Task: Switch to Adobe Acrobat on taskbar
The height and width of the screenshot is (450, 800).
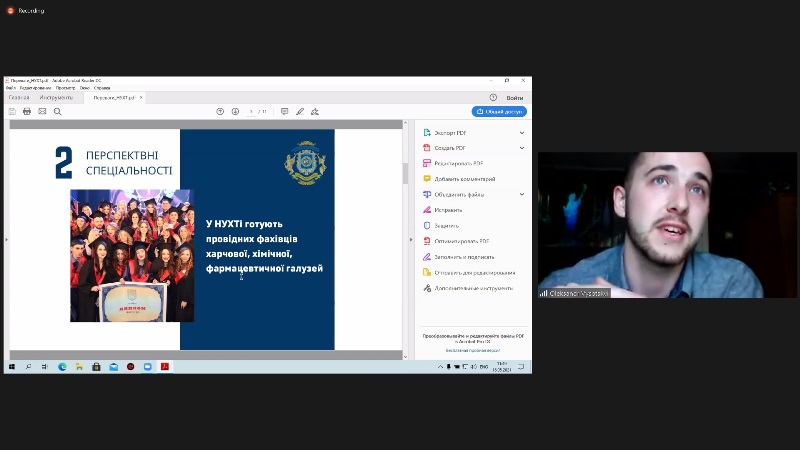Action: pyautogui.click(x=165, y=367)
